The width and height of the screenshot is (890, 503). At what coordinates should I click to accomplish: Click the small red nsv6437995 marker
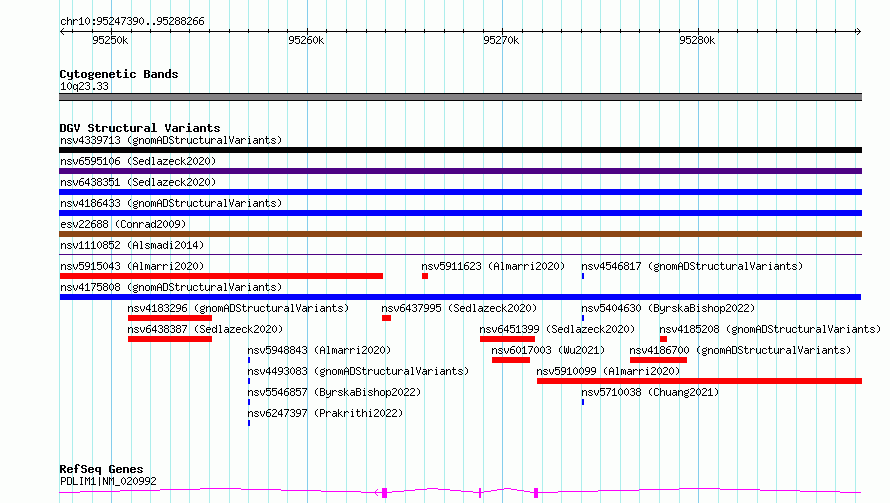[387, 318]
